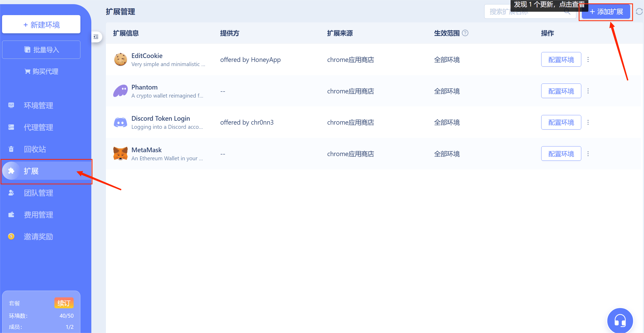Click the Phantom extension name
Screen dimensions: 644x333
[144, 87]
